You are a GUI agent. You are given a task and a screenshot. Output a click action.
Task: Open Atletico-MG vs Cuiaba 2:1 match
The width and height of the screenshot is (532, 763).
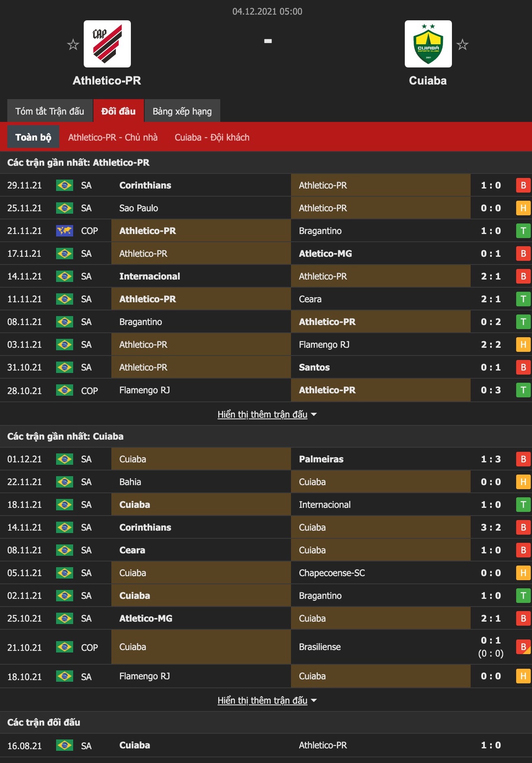(x=266, y=618)
